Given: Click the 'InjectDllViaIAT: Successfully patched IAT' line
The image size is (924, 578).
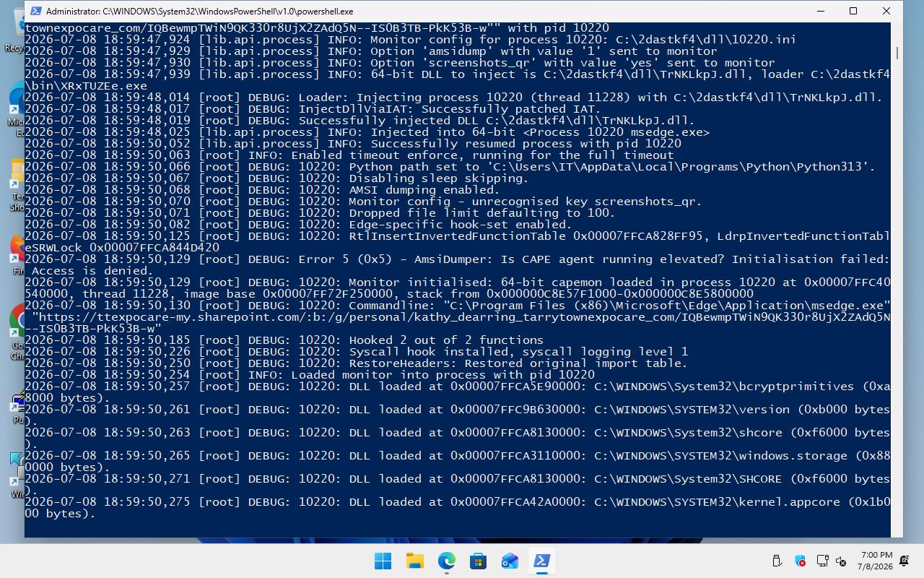Looking at the screenshot, I should point(313,109).
